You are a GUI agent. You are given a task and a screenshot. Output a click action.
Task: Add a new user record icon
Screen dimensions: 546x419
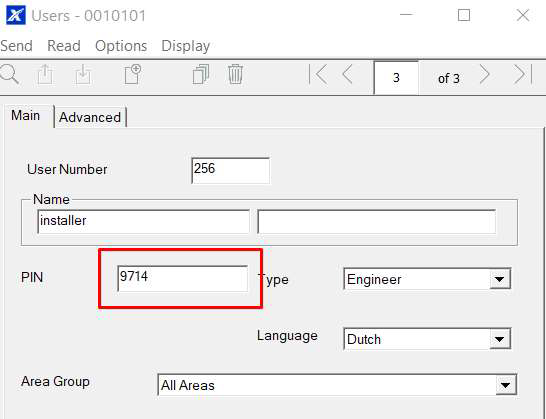click(133, 74)
